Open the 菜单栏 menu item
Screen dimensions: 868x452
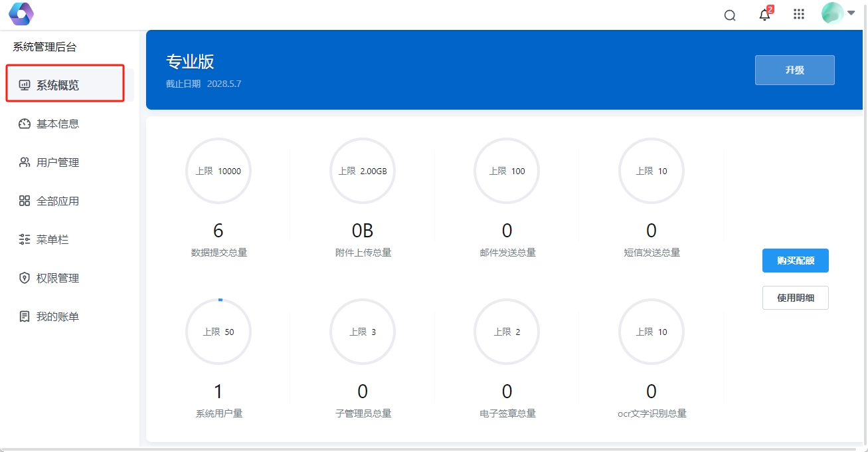coord(52,239)
